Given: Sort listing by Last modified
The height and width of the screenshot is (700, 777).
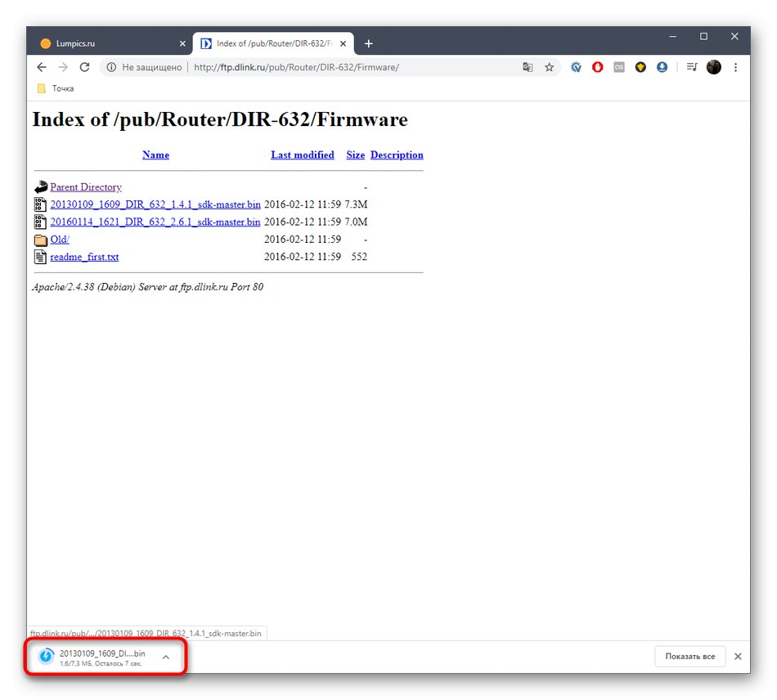Looking at the screenshot, I should click(x=303, y=155).
